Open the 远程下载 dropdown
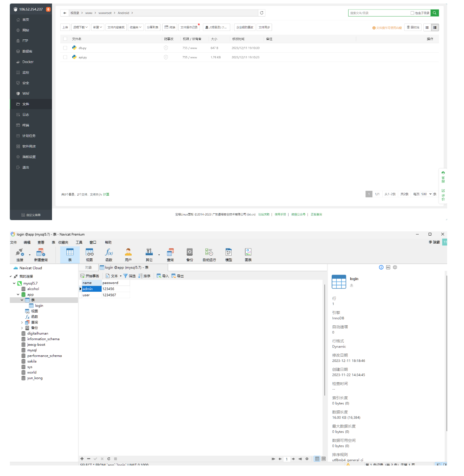 coord(81,27)
